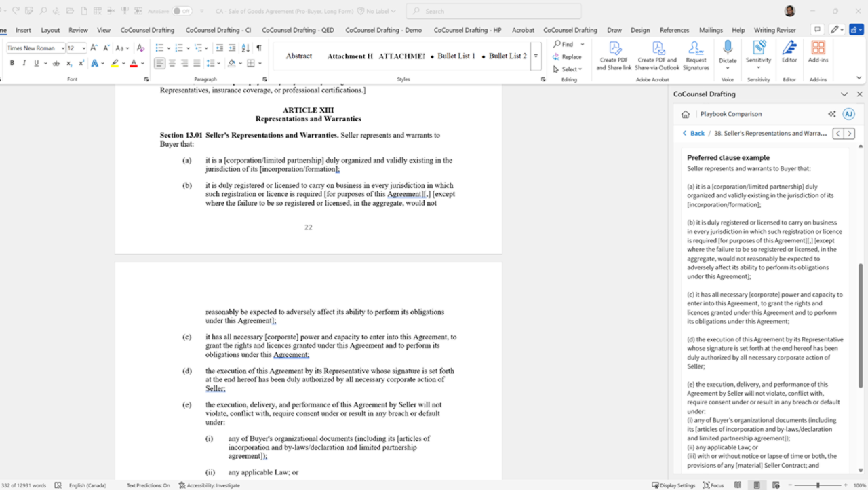Go to the next playbook clause
The height and width of the screenshot is (490, 868).
click(850, 134)
